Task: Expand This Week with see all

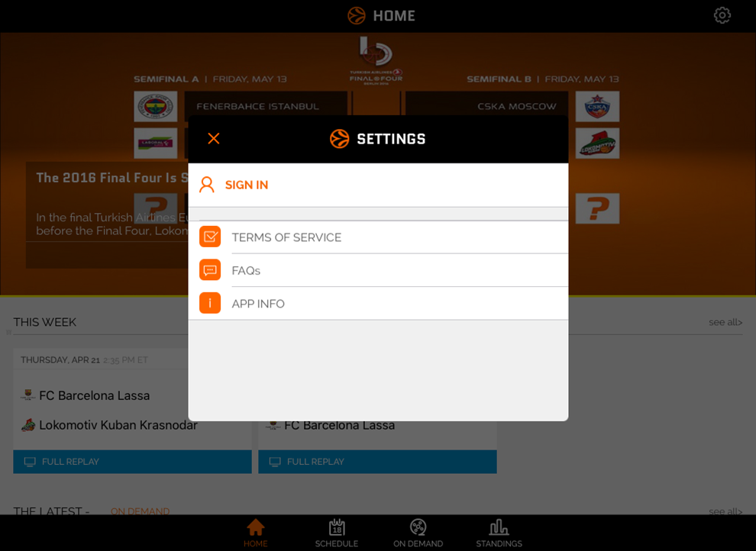Action: (x=725, y=322)
